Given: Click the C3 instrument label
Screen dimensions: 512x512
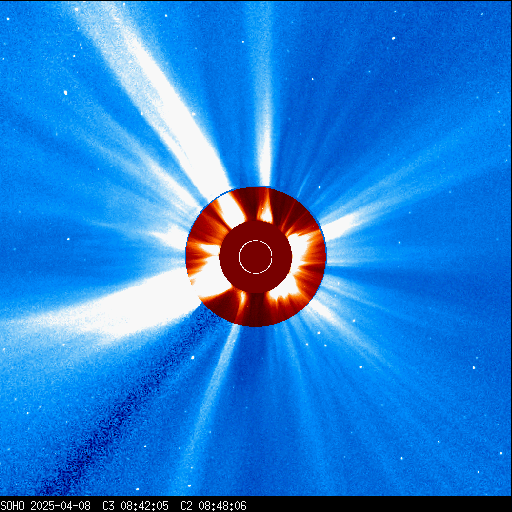Looking at the screenshot, I should [x=108, y=506].
